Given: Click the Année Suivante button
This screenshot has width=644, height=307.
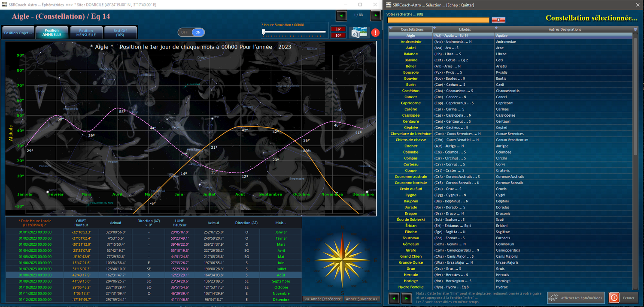Looking at the screenshot, I should click(x=361, y=299).
